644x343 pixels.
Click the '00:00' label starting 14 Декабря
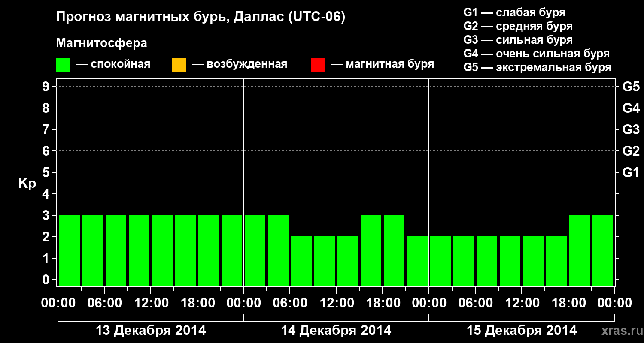[x=244, y=303]
